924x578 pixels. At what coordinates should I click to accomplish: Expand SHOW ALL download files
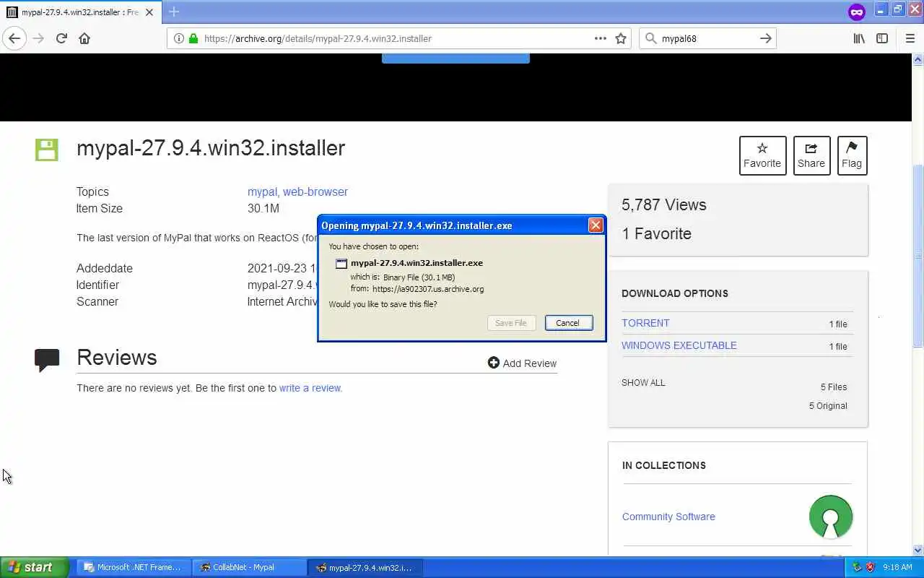(x=643, y=383)
